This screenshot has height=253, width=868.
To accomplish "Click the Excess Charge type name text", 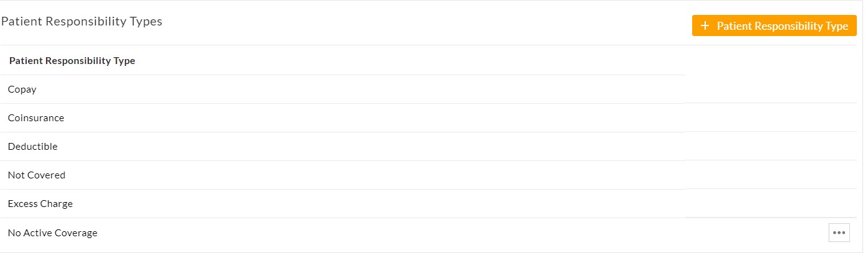I will click(x=40, y=204).
